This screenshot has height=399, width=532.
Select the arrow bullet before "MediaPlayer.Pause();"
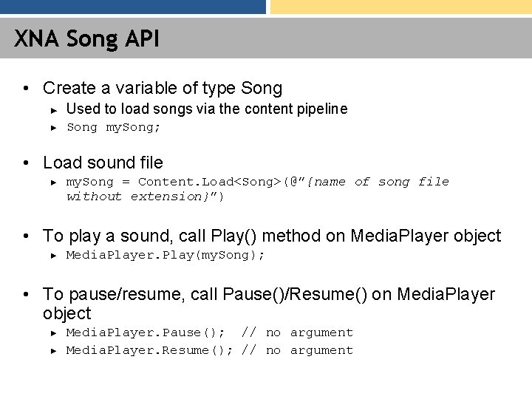click(53, 333)
